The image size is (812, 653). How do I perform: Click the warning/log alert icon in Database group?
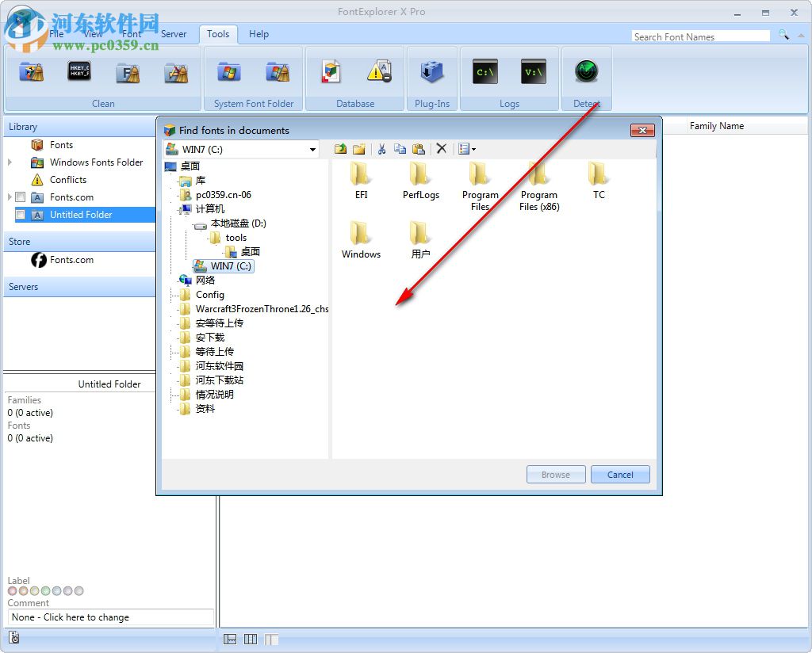(x=380, y=71)
